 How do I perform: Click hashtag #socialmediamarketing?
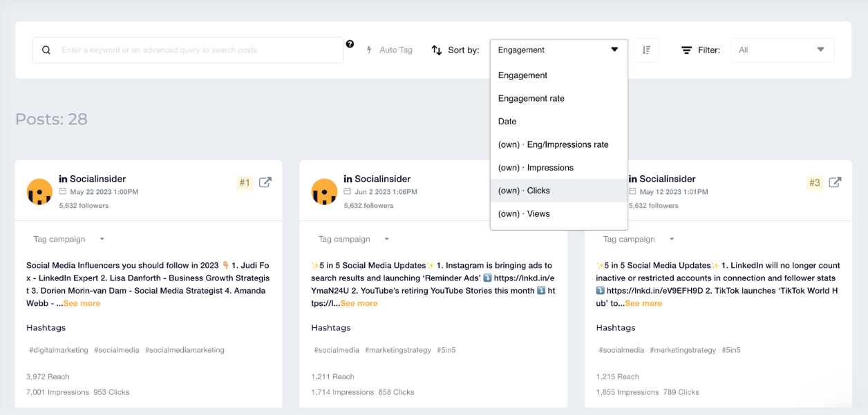[185, 350]
